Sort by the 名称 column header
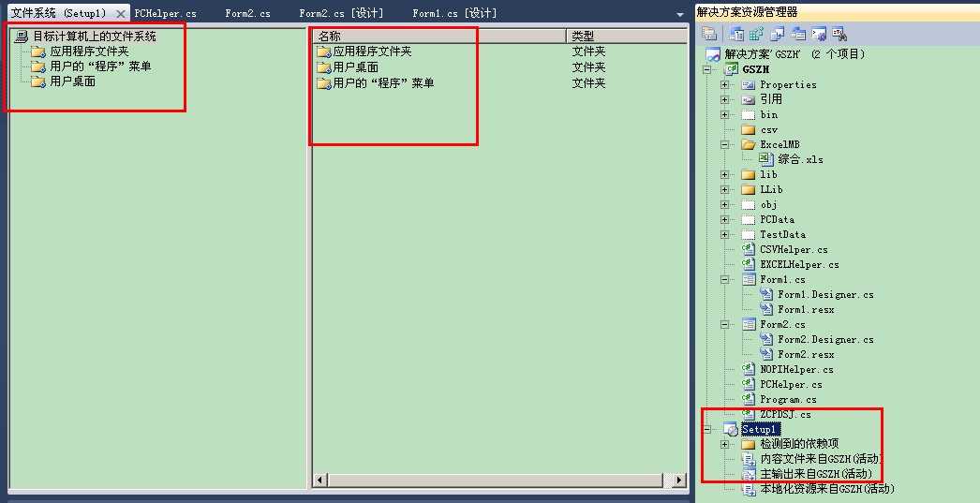The image size is (980, 503). (x=438, y=37)
